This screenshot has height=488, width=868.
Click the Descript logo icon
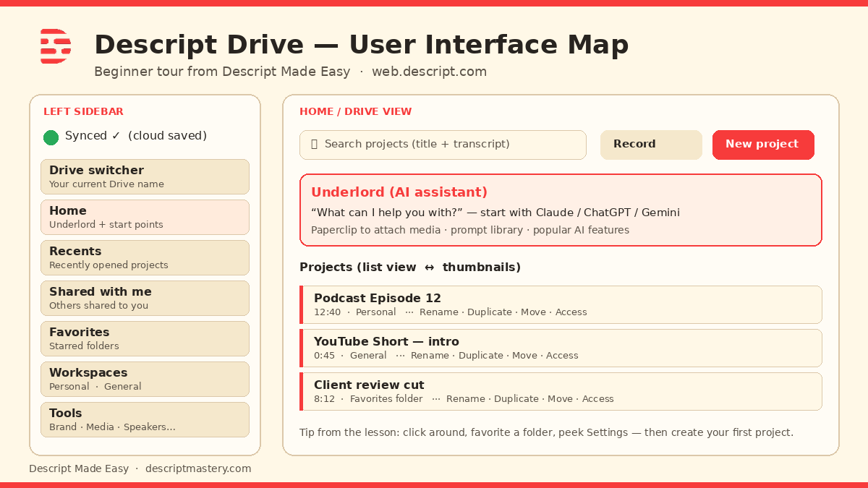[56, 46]
